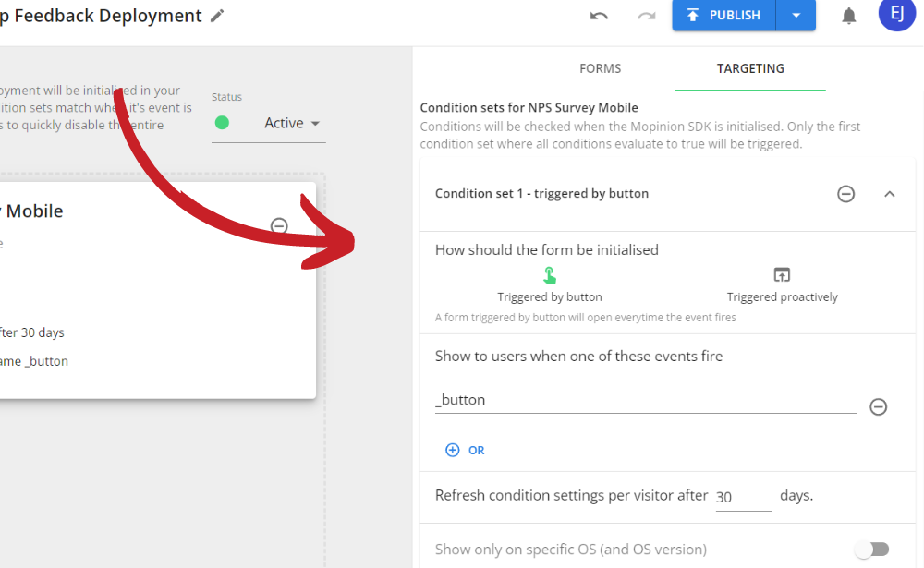Select the Triggered by button initialisation icon
924x568 pixels.
point(550,275)
